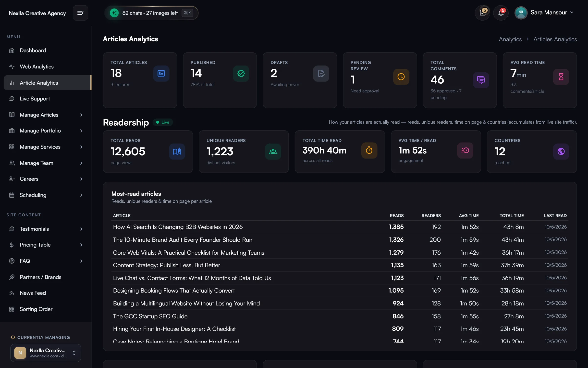Open the Sara Mansour user dropdown

[544, 13]
